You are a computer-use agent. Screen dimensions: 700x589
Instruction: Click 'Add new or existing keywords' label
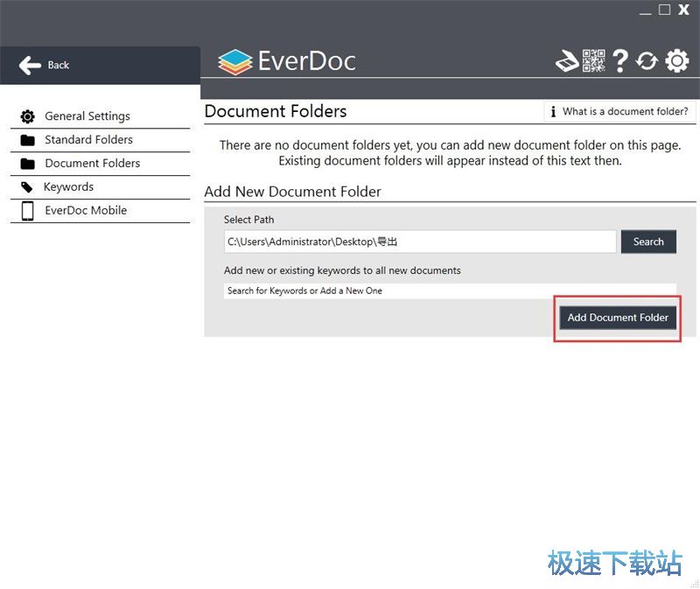(x=342, y=270)
